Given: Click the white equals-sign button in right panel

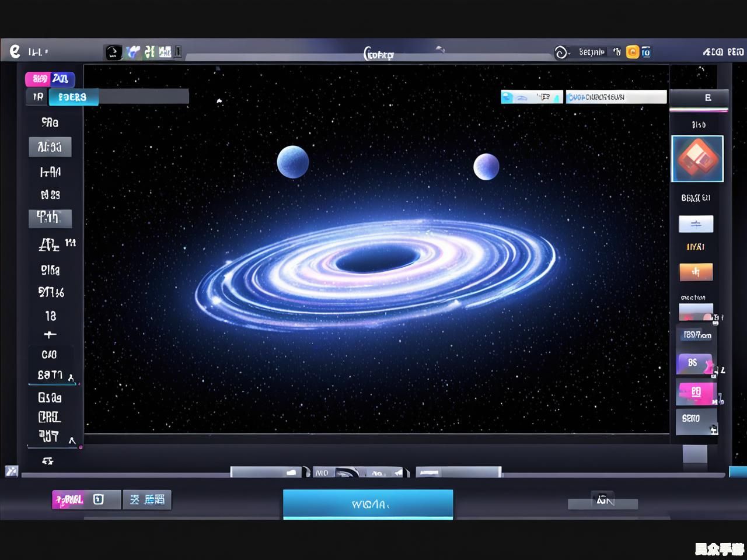Looking at the screenshot, I should click(x=696, y=224).
